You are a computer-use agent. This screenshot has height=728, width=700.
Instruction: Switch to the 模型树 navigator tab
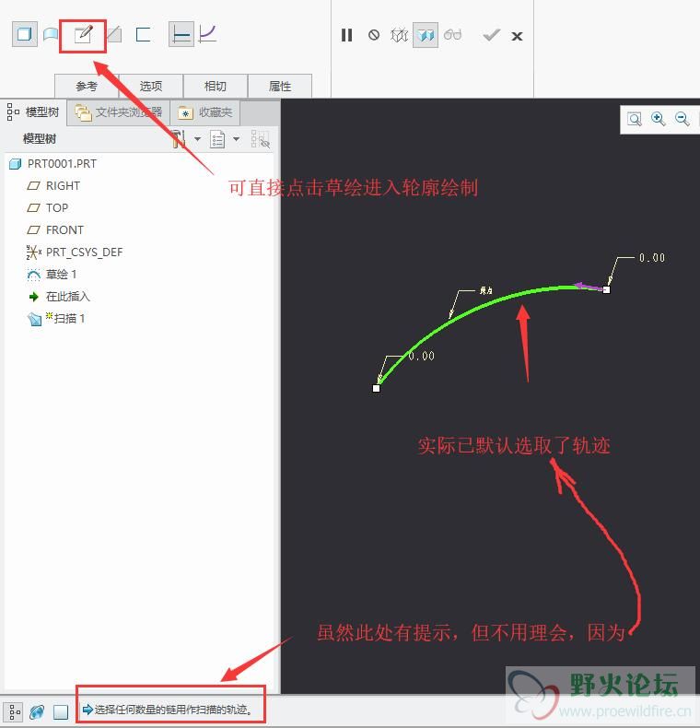click(33, 112)
